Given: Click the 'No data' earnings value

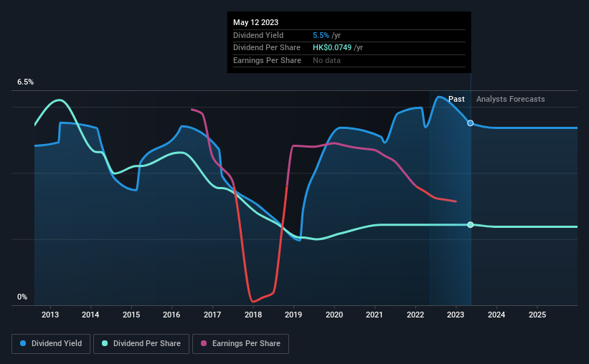Looking at the screenshot, I should click(327, 60).
